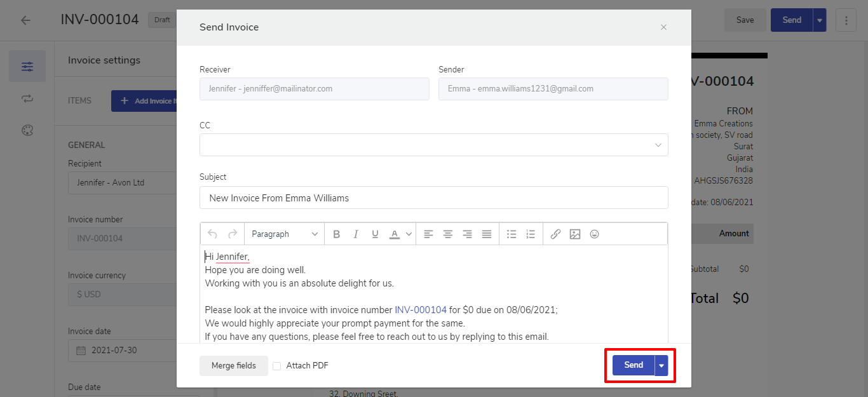Close the Send Invoice dialog
The height and width of the screenshot is (397, 868).
point(663,27)
